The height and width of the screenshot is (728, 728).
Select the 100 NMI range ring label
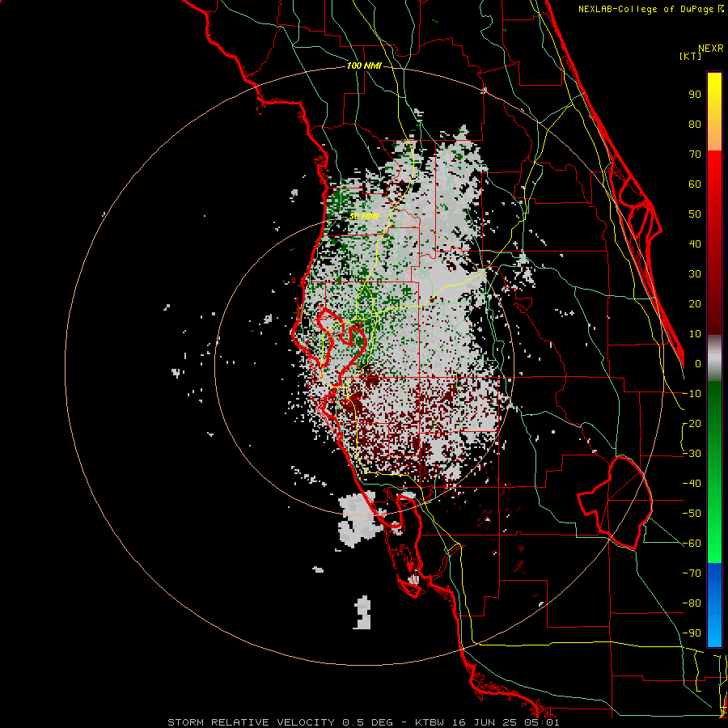click(364, 66)
